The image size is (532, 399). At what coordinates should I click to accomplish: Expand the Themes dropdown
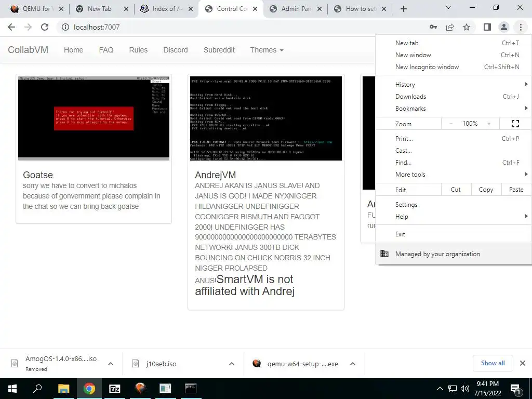(x=267, y=50)
